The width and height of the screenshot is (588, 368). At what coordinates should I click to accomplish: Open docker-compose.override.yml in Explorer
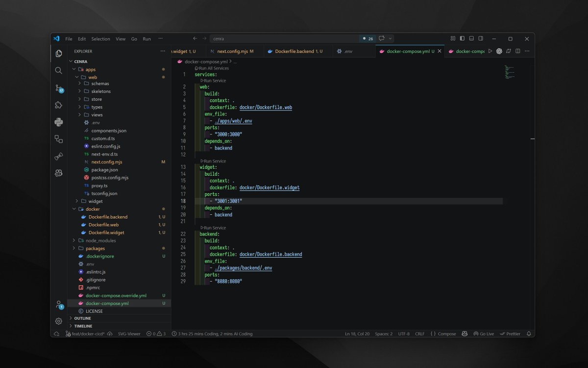click(116, 295)
